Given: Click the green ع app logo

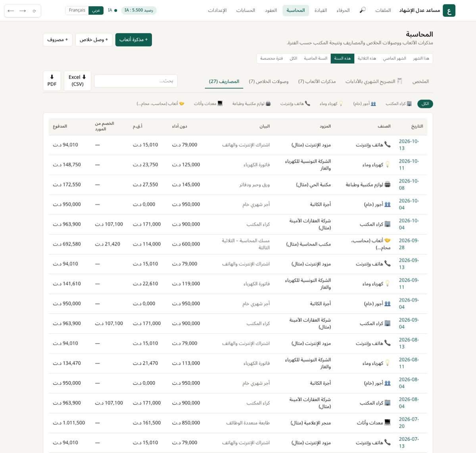Looking at the screenshot, I should [449, 11].
